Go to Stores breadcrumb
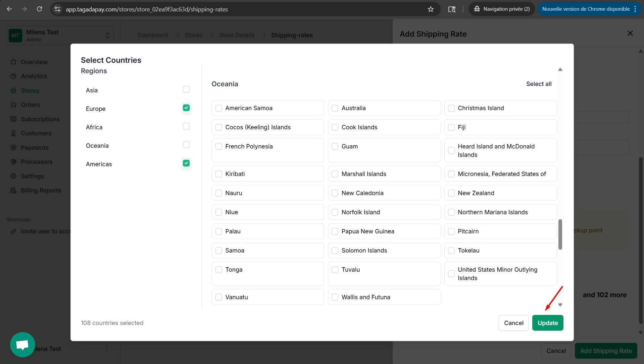The height and width of the screenshot is (364, 644). click(194, 35)
